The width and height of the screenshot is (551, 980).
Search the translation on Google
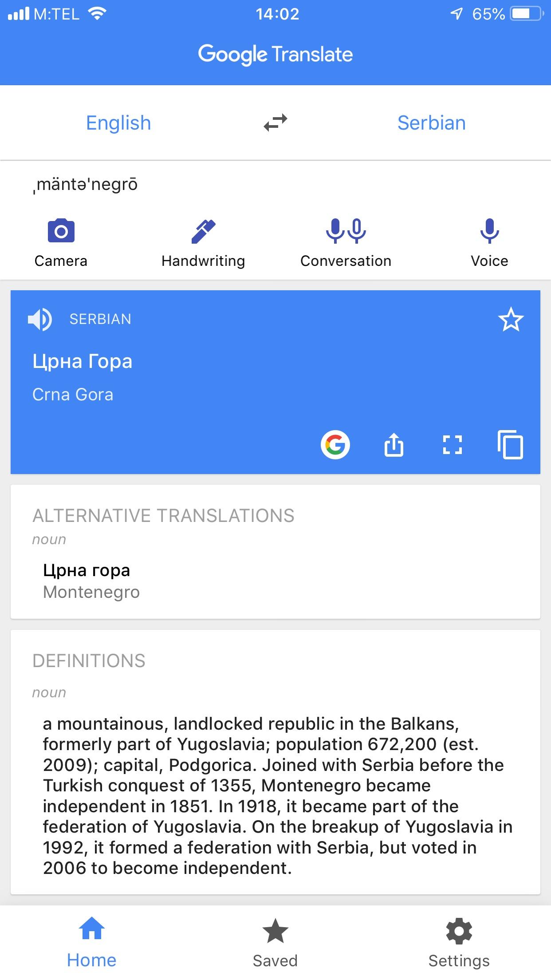[x=335, y=445]
